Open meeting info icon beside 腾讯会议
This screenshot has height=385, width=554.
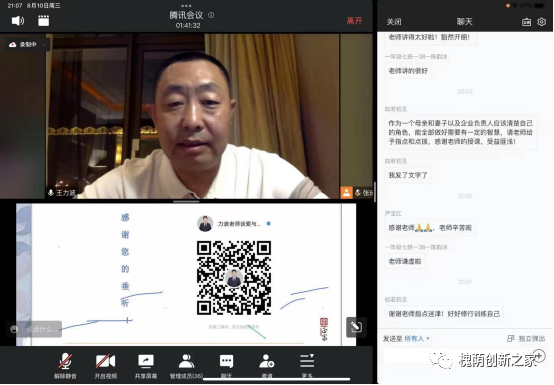[211, 15]
